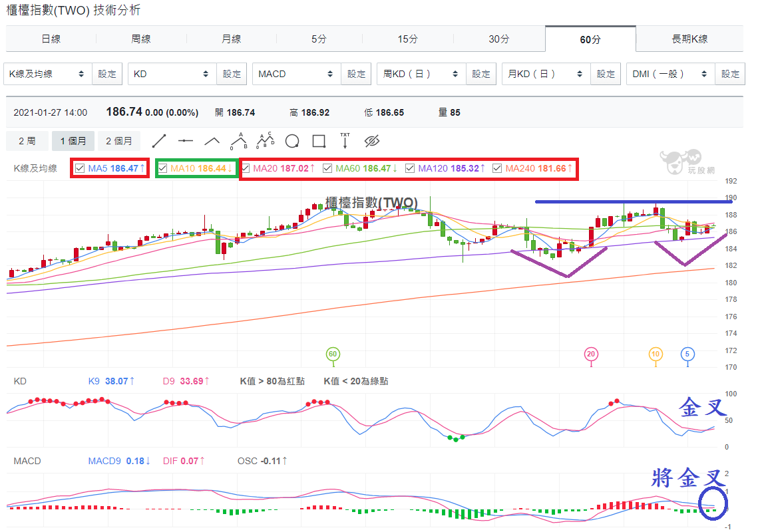
Task: Click the orange 10 MA marker
Action: [656, 354]
